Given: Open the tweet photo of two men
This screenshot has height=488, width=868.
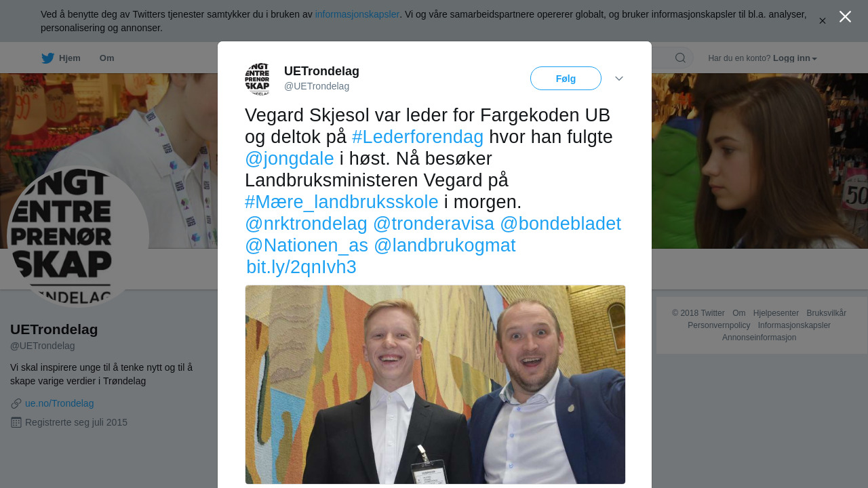Looking at the screenshot, I should (435, 384).
